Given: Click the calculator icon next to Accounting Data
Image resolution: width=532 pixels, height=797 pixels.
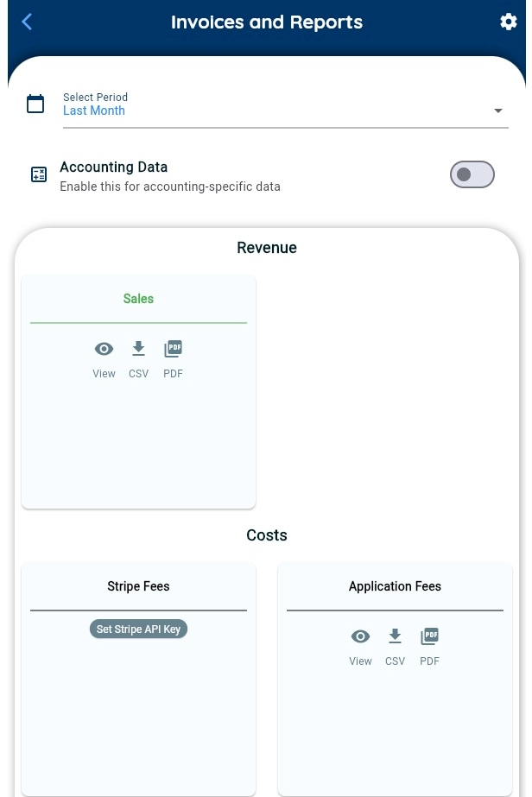Looking at the screenshot, I should [x=39, y=175].
